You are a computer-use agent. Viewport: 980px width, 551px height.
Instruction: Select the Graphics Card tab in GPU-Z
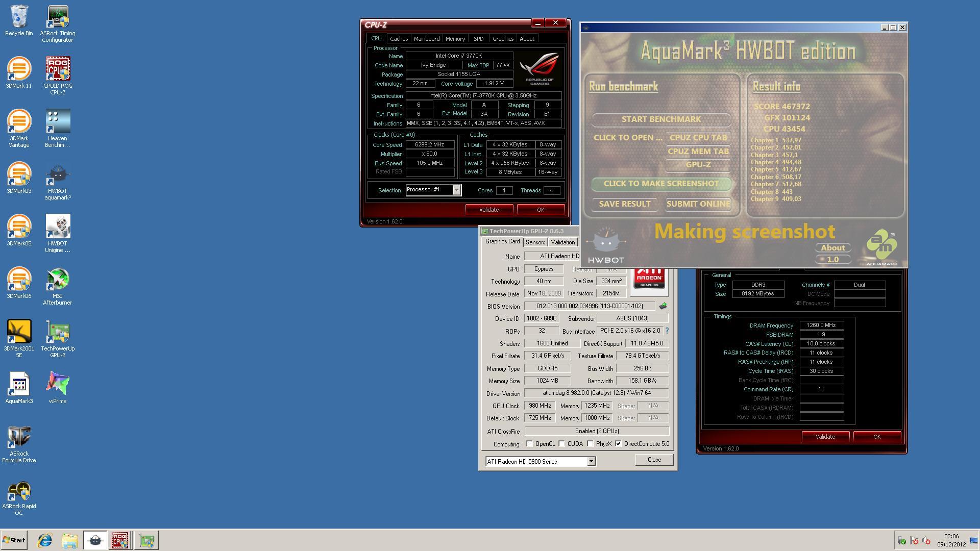502,242
